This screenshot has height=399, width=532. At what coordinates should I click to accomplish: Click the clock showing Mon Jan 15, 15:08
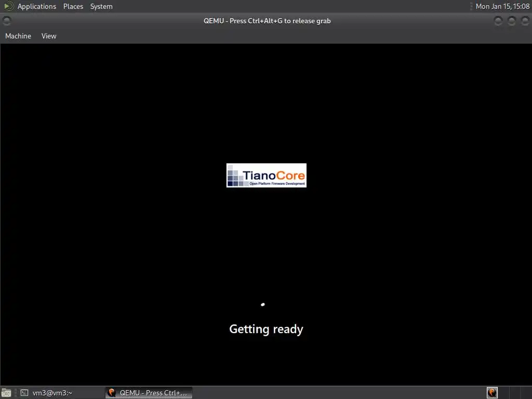(502, 6)
